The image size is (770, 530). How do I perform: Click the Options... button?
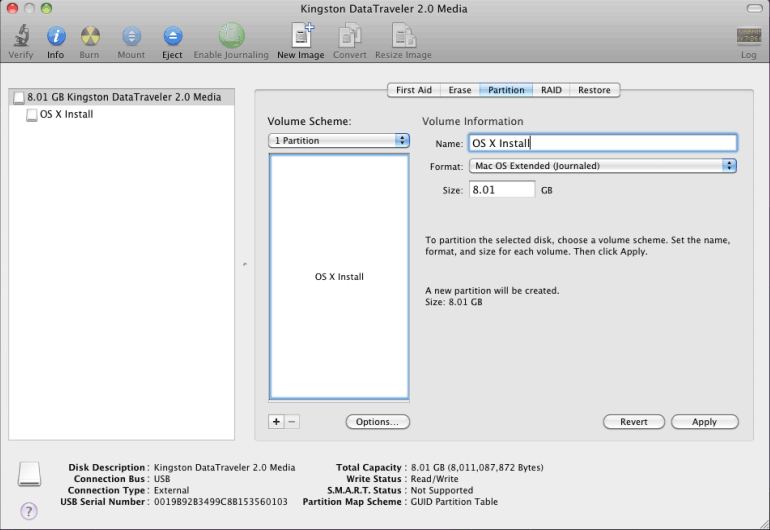[378, 421]
